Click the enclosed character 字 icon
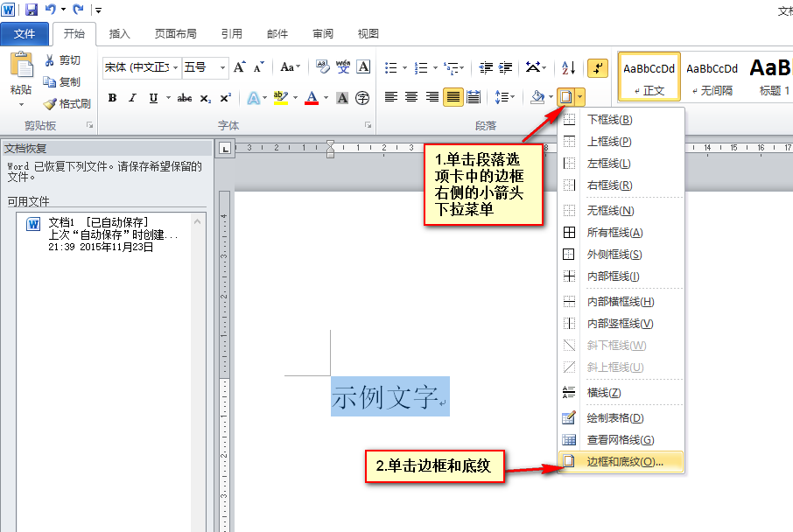Image resolution: width=793 pixels, height=532 pixels. point(362,98)
